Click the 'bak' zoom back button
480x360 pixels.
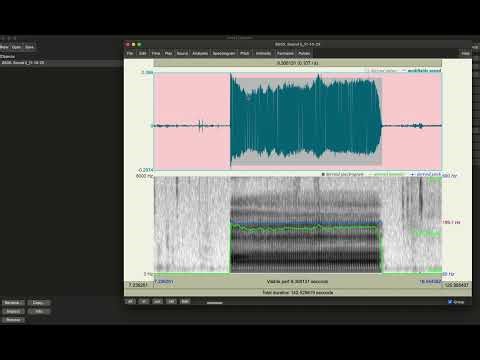pyautogui.click(x=185, y=301)
